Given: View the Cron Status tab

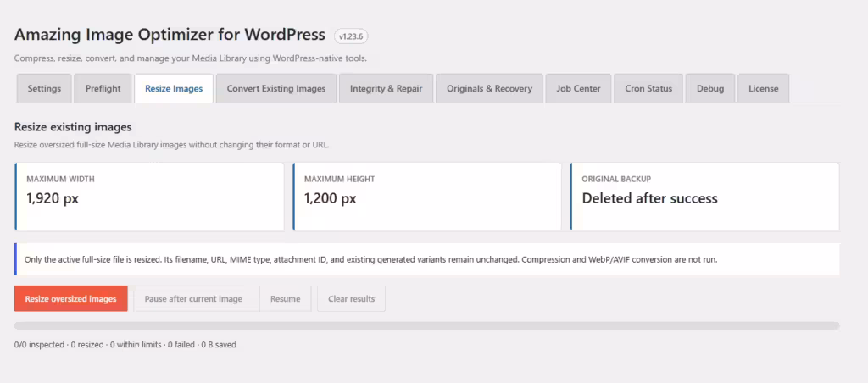Looking at the screenshot, I should [x=648, y=89].
